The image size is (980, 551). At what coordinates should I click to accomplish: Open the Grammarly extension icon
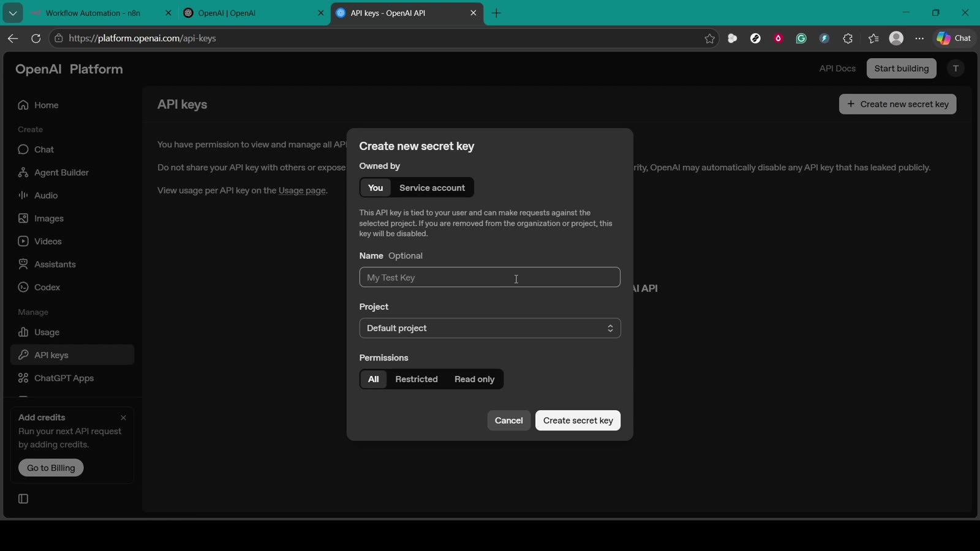pos(801,39)
